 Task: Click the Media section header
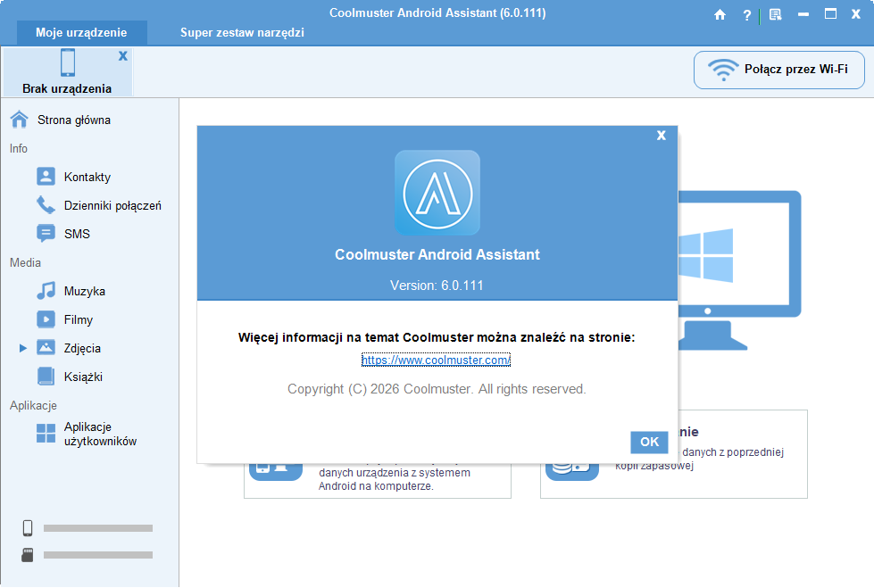25,262
